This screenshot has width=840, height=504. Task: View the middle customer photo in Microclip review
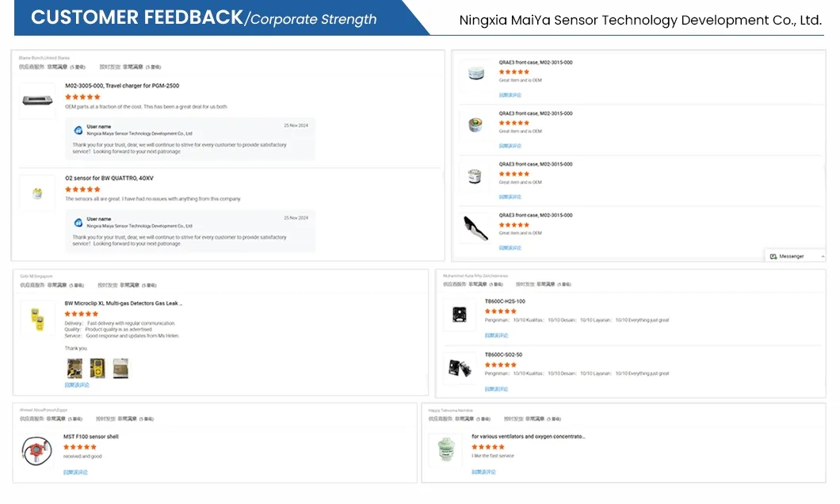tap(97, 368)
